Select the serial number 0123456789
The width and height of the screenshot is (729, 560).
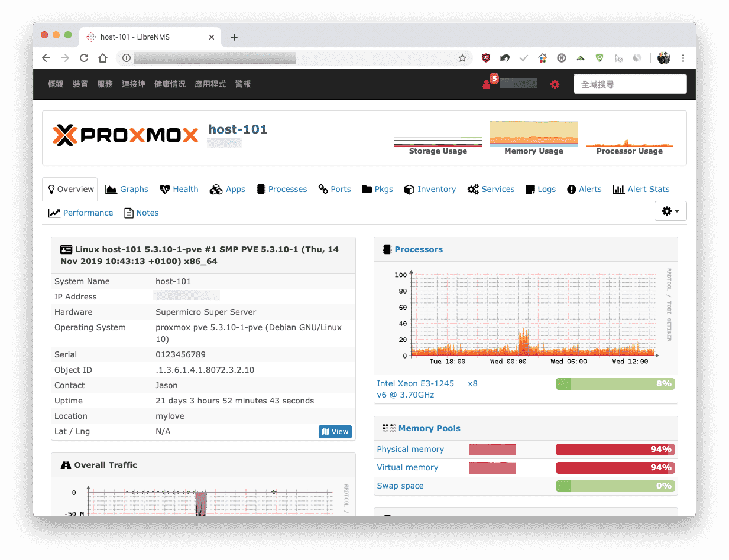click(180, 354)
